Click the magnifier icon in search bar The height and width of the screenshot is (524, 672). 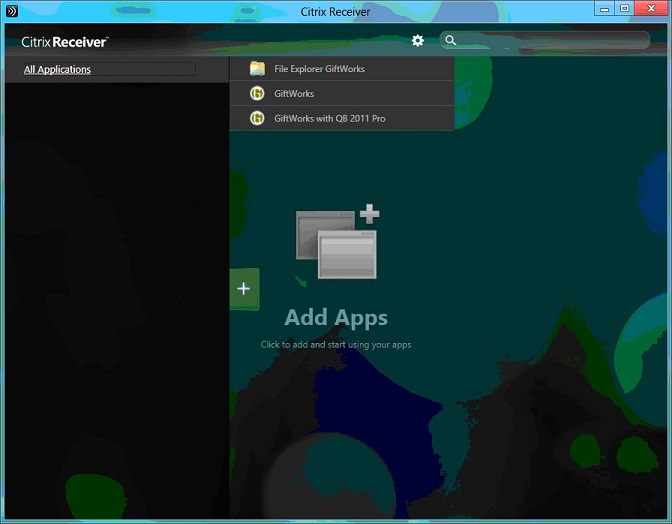tap(450, 40)
